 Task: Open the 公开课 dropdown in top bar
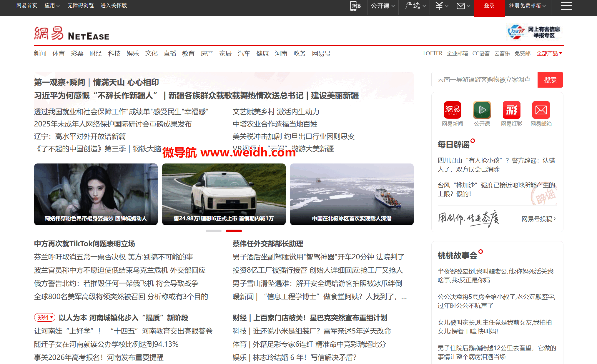(383, 6)
